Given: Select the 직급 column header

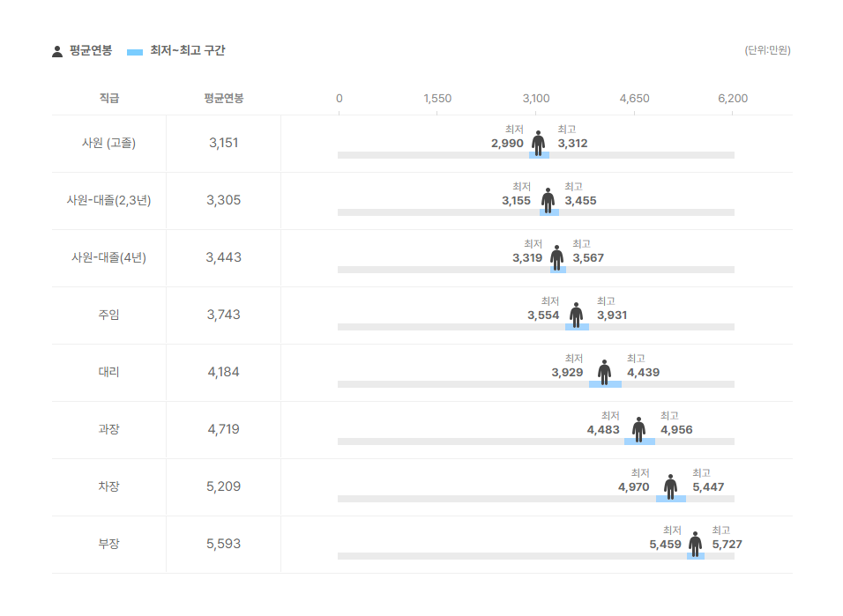Looking at the screenshot, I should pyautogui.click(x=109, y=99).
